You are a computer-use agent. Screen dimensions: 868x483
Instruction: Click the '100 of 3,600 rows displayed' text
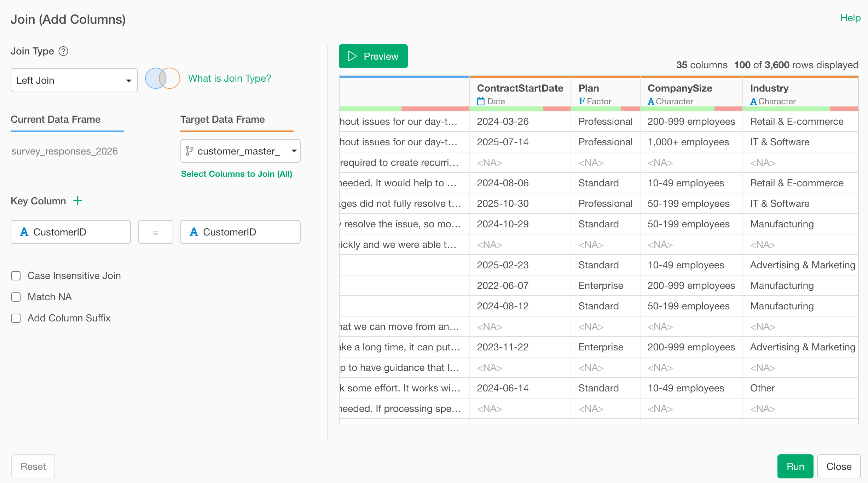(x=796, y=65)
